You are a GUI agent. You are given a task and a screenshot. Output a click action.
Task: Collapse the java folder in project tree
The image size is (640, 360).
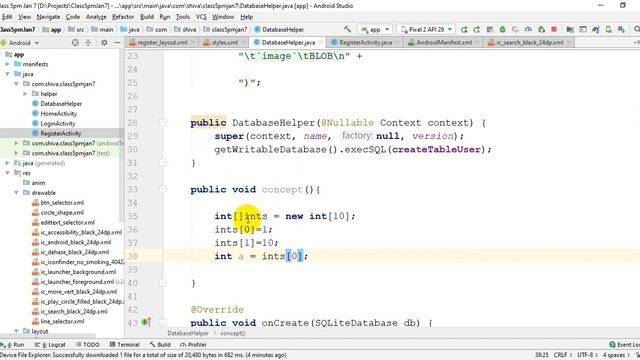[7, 74]
